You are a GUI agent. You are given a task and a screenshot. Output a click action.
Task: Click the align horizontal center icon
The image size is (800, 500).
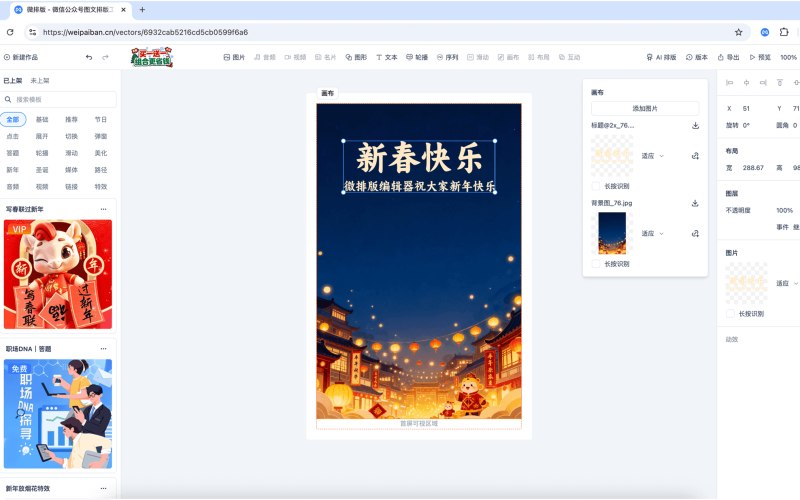[746, 83]
